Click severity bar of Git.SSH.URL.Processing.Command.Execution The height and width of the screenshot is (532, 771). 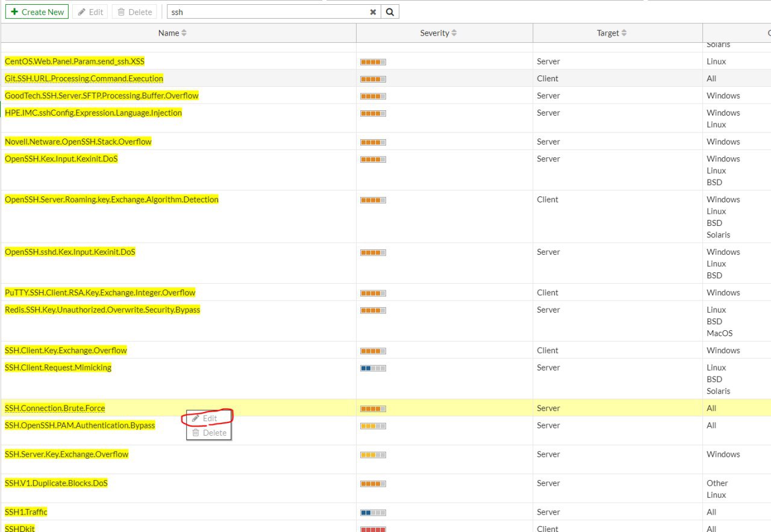[x=373, y=79]
